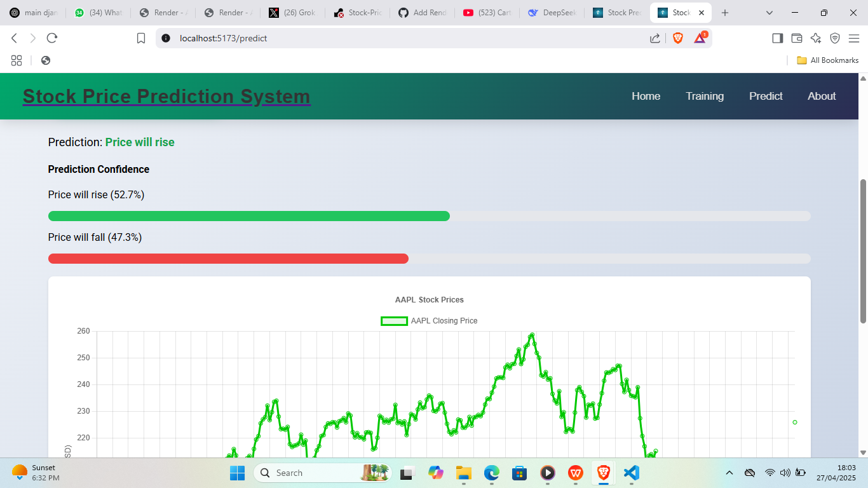This screenshot has height=488, width=868.
Task: Open Task View on the taskbar
Action: point(407,473)
